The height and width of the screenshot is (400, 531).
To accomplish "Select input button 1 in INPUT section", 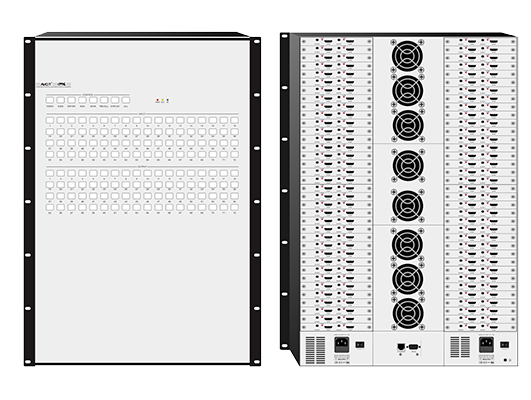I will coord(50,120).
